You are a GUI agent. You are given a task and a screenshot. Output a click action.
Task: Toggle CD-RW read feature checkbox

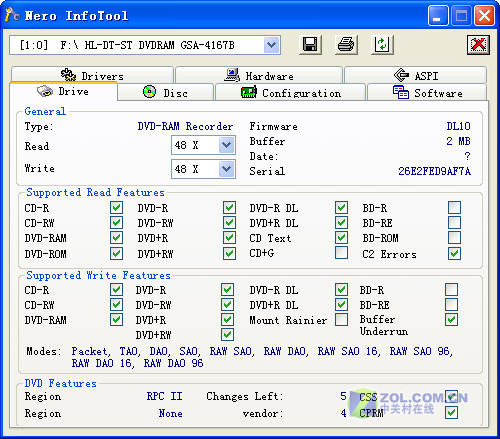(116, 222)
